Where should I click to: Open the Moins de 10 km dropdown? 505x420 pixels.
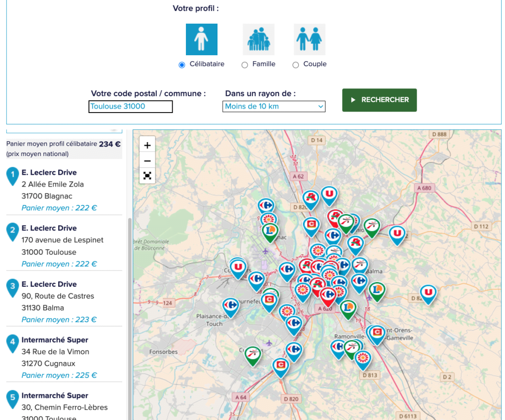274,107
